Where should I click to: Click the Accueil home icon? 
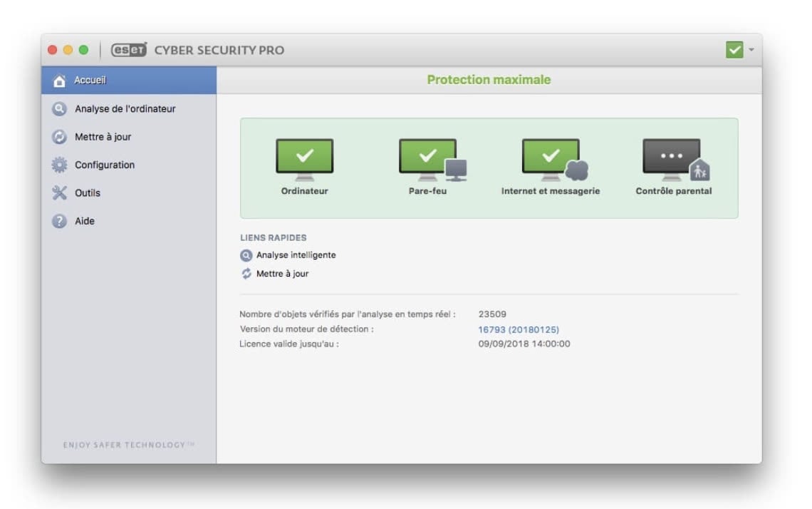point(60,81)
